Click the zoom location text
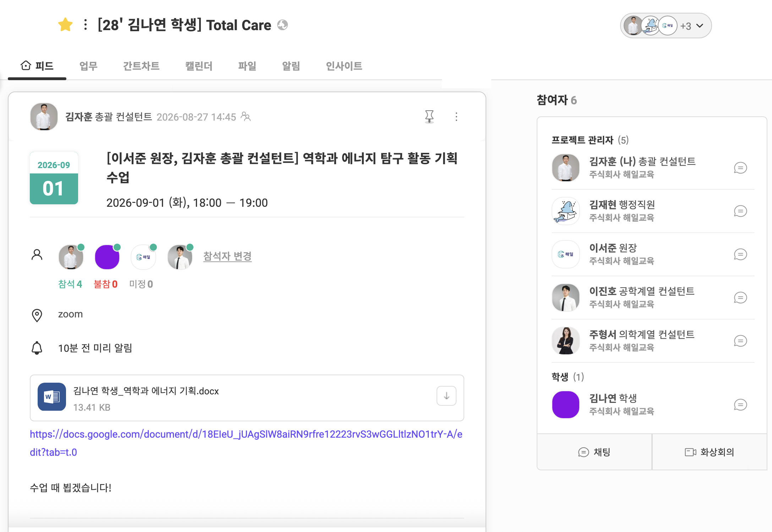Screen dimensions: 772x532 (70, 314)
